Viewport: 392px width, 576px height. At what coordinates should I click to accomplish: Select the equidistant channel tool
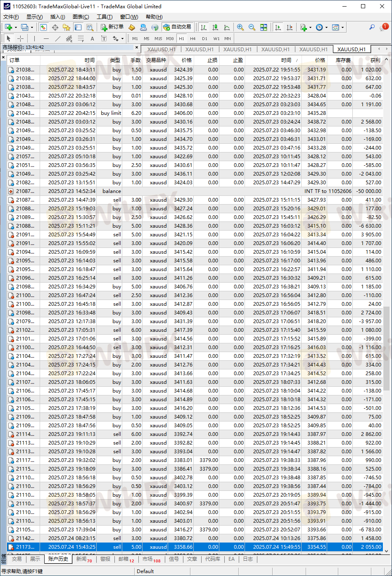click(x=69, y=38)
